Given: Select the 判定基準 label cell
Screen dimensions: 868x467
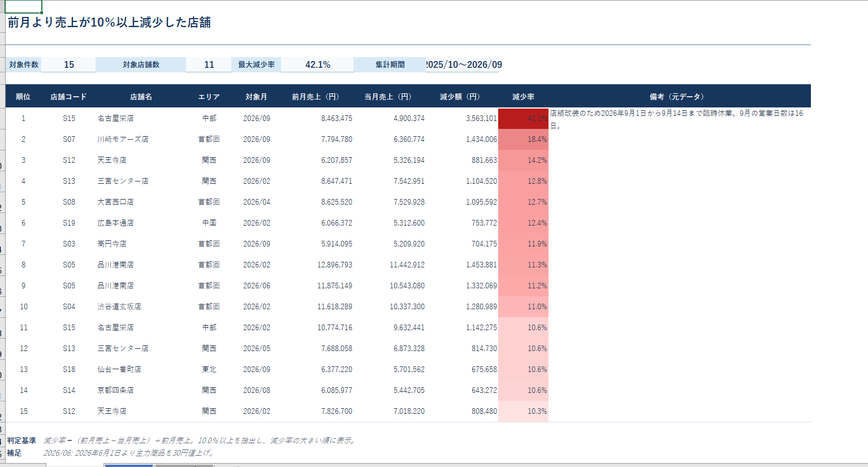Looking at the screenshot, I should pyautogui.click(x=21, y=440).
